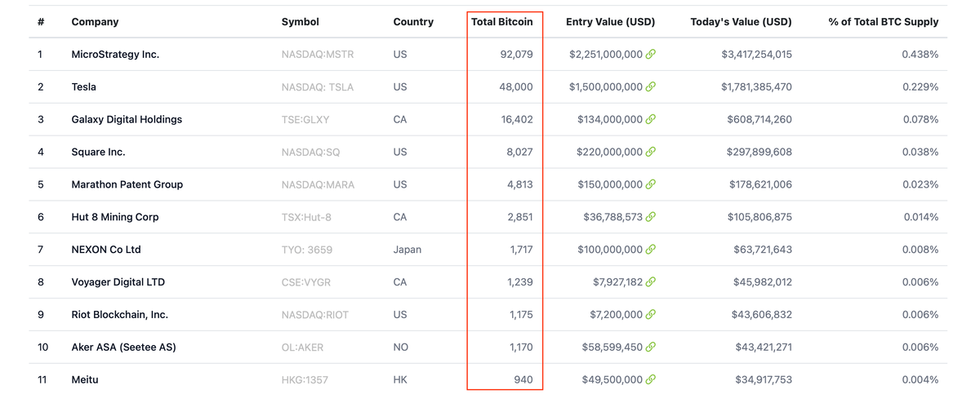Select Aker ASA (Seetee AS) company name
This screenshot has width=980, height=394.
click(123, 348)
